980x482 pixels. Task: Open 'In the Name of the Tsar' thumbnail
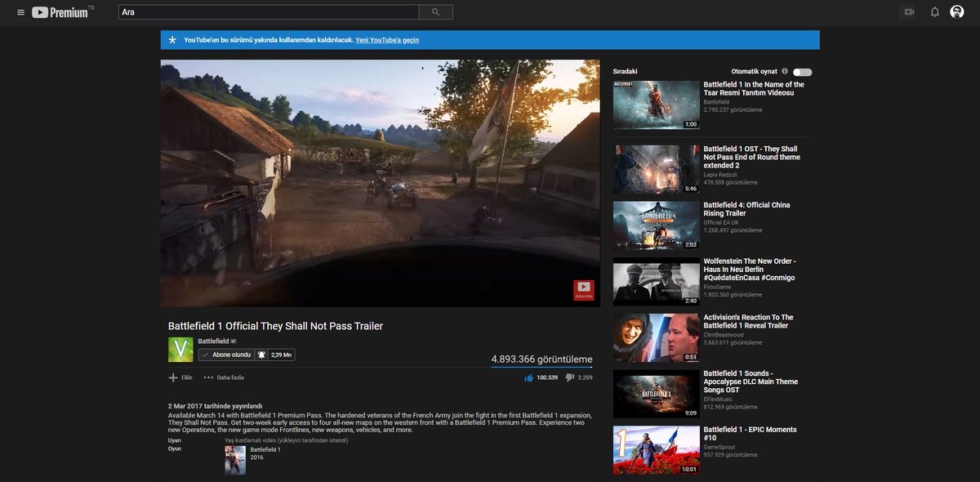tap(657, 105)
